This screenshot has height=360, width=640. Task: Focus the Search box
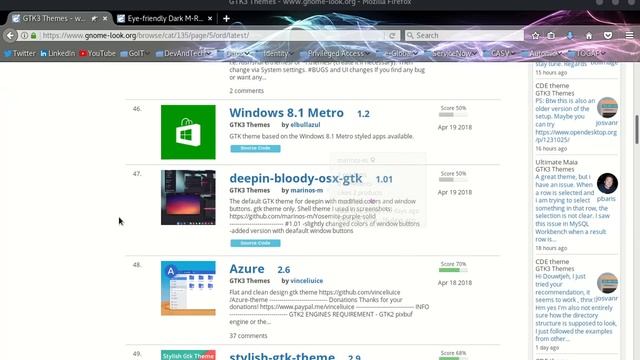pyautogui.click(x=464, y=36)
